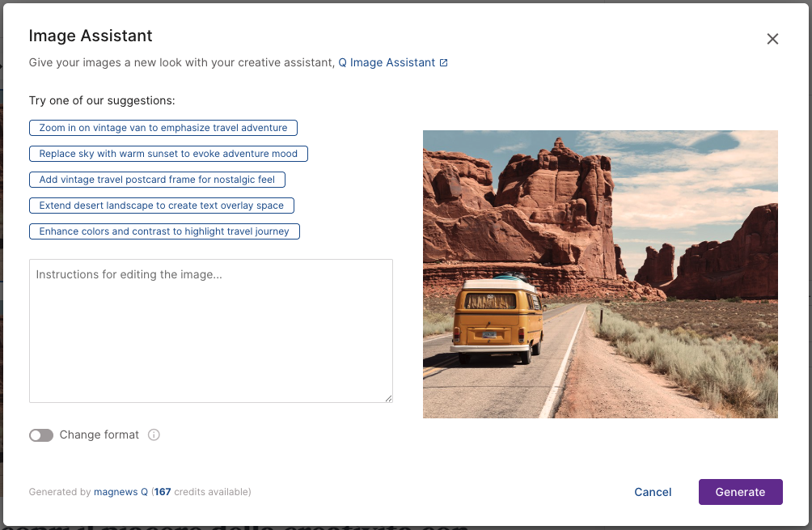Open the magnews Q link in the footer

point(121,492)
